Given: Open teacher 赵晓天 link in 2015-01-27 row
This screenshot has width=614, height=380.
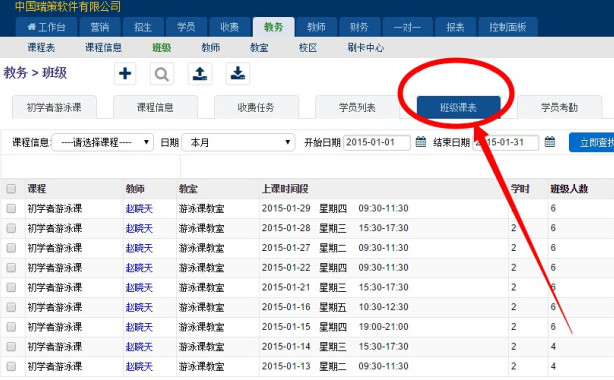Looking at the screenshot, I should (139, 248).
